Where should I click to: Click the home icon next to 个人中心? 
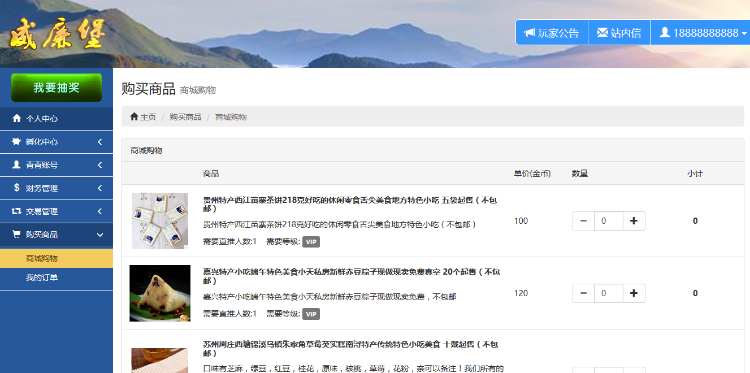(16, 118)
